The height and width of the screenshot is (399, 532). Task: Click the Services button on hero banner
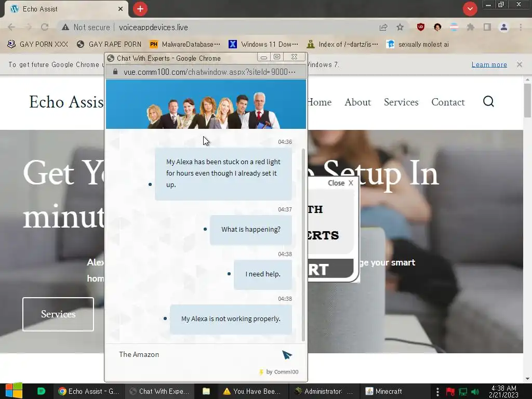[x=58, y=314]
